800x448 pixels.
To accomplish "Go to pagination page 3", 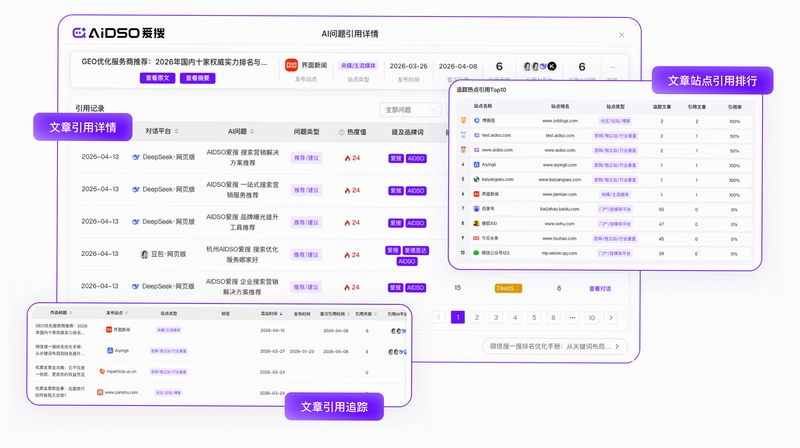I will click(x=496, y=317).
